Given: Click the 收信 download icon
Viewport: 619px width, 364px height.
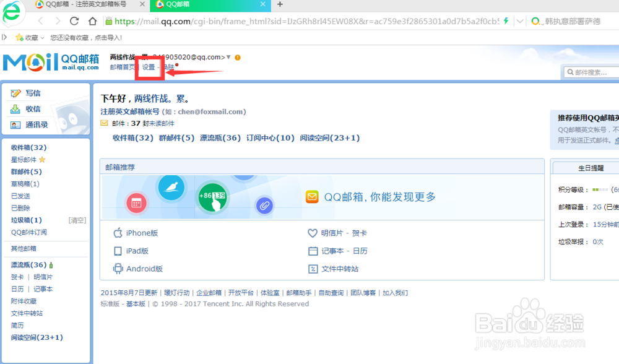Looking at the screenshot, I should (x=15, y=109).
